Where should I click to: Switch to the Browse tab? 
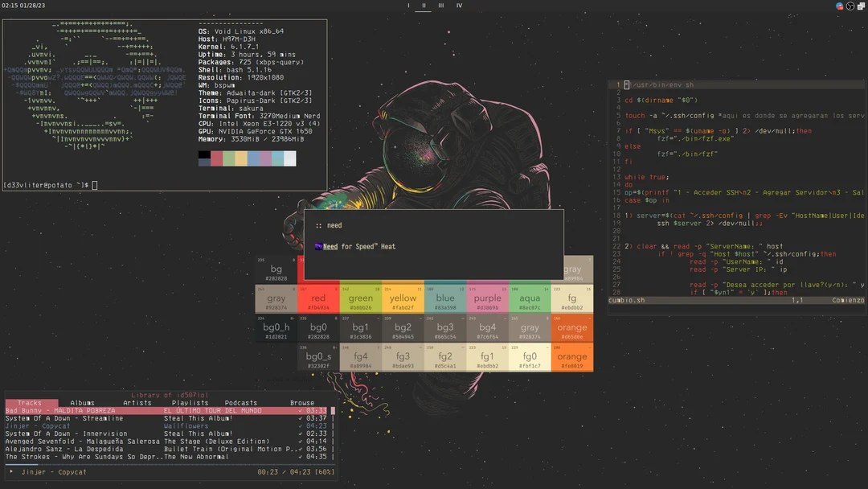[302, 402]
